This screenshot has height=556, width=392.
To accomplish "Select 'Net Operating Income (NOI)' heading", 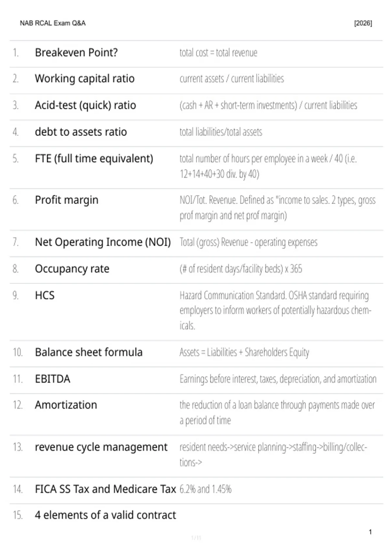I will 103,242.
